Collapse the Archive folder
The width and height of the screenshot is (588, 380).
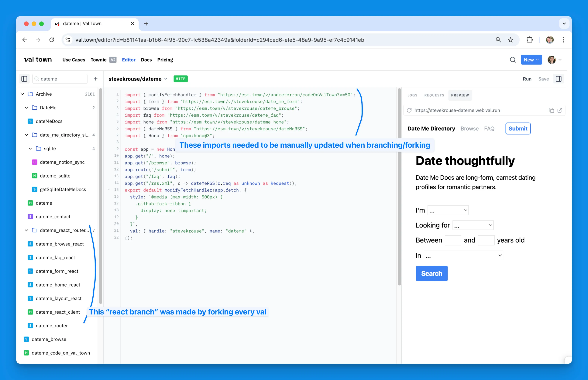(x=22, y=94)
